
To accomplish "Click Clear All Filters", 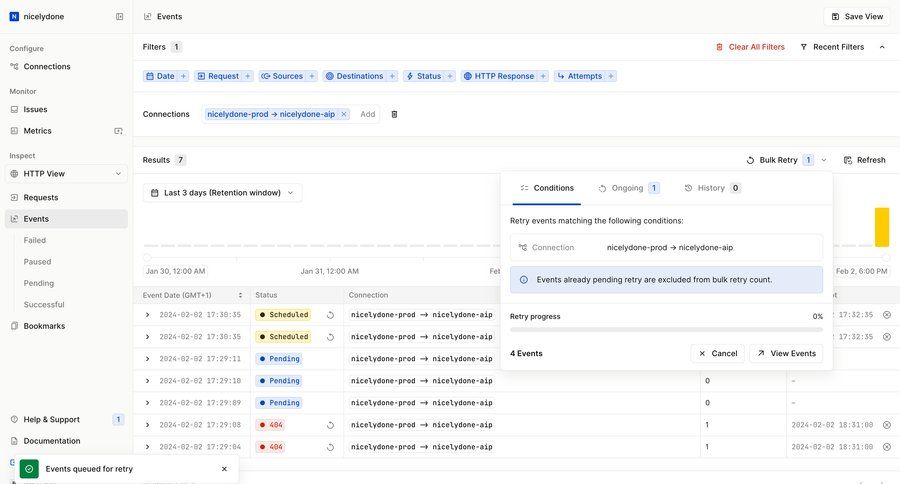I will coord(750,47).
